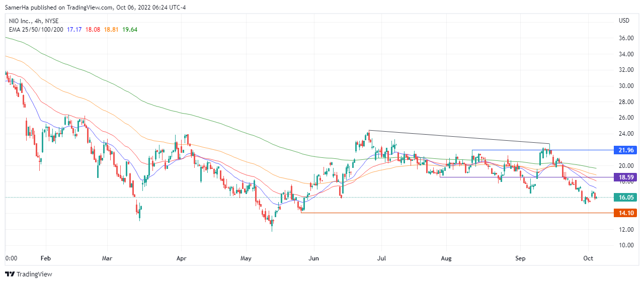Click the Feb label on the time axis
644x283 pixels.
[x=45, y=258]
